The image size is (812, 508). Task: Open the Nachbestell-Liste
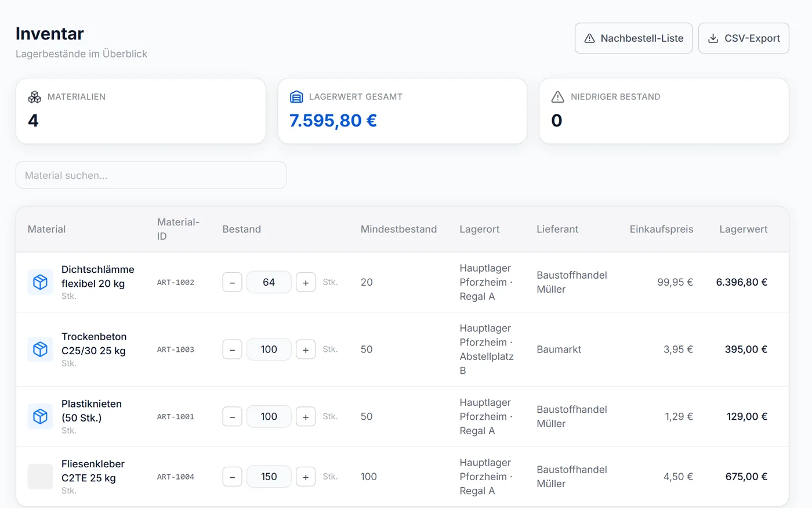(x=633, y=38)
